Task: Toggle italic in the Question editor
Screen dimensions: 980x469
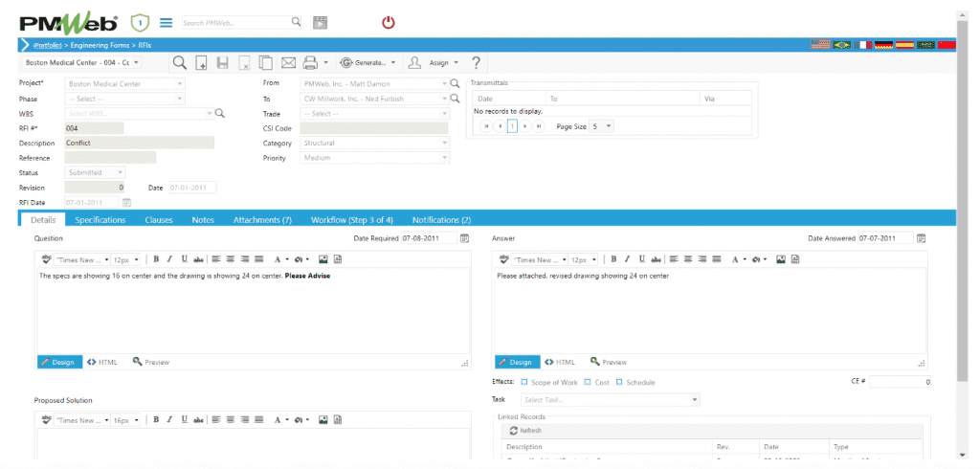Action: click(169, 258)
